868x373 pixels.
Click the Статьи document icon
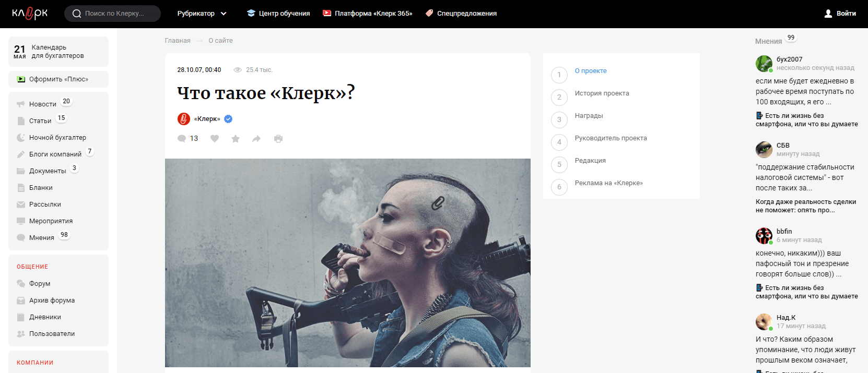click(21, 121)
